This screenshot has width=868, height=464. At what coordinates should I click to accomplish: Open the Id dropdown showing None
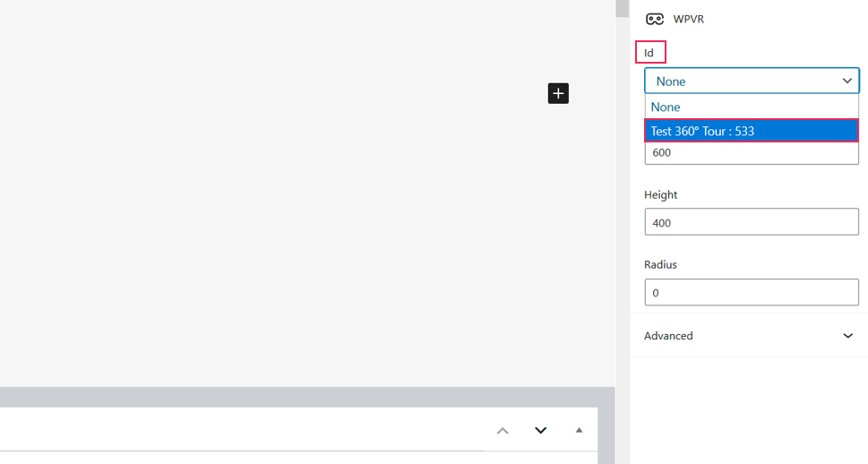click(x=752, y=81)
